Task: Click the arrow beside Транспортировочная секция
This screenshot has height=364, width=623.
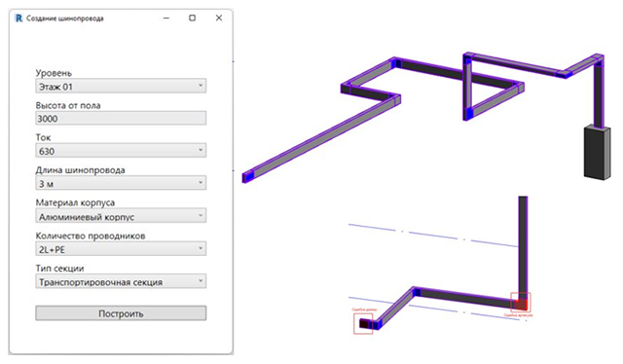Action: [x=201, y=281]
